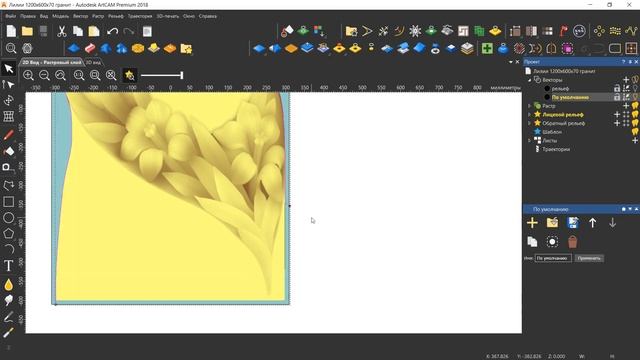The width and height of the screenshot is (640, 360).
Task: Click the Undo arrow icon
Action: click(112, 31)
